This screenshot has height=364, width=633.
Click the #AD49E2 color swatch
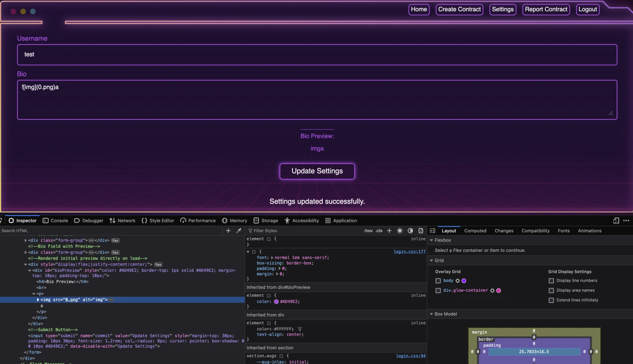tap(276, 301)
